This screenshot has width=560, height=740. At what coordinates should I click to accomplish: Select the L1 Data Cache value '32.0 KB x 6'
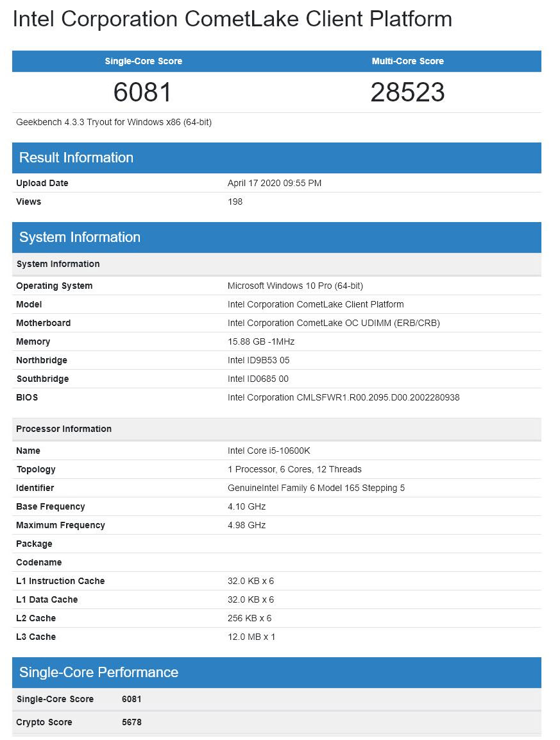click(x=251, y=600)
